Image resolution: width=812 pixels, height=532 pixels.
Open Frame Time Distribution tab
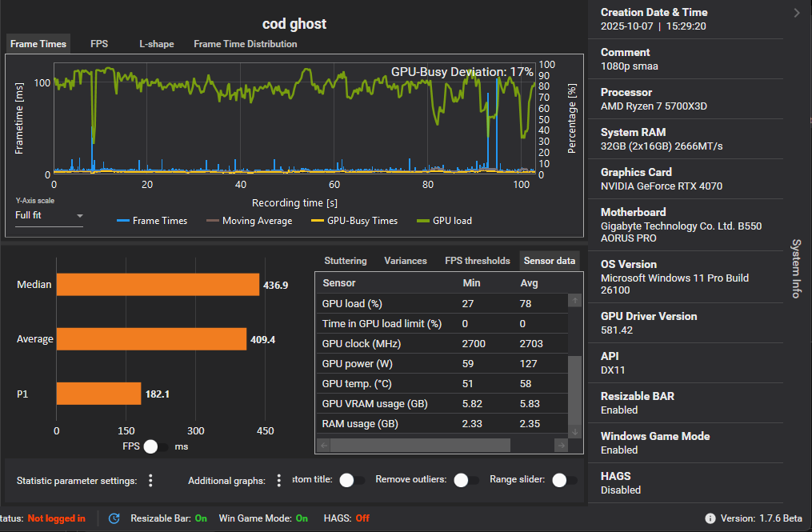point(246,44)
